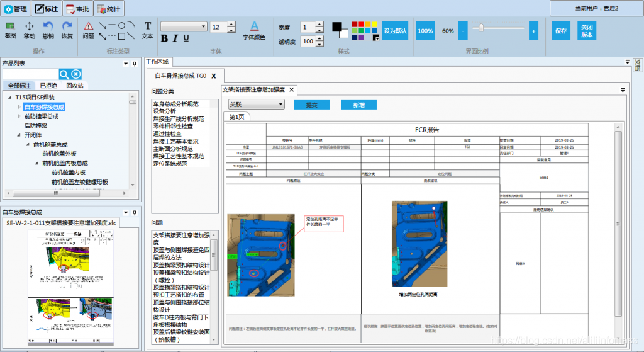This screenshot has height=352, width=644.
Task: Set zoom to 100% button
Action: click(425, 31)
